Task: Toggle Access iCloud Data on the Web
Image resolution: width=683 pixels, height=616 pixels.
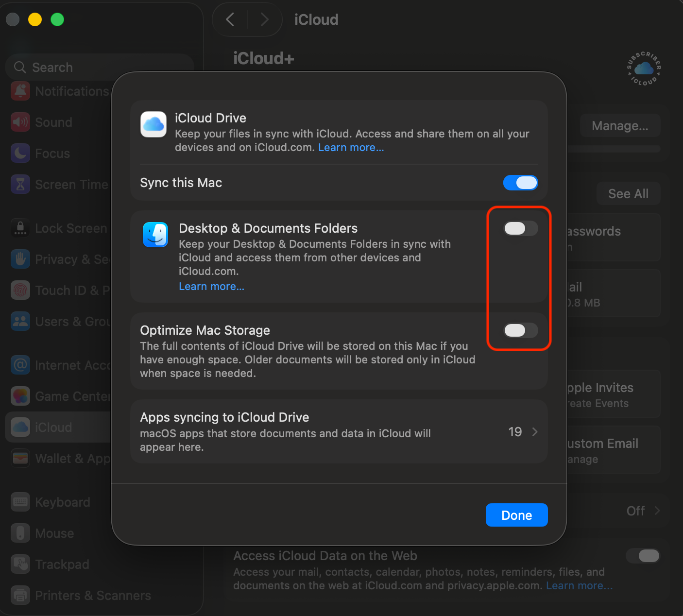Action: pyautogui.click(x=643, y=556)
